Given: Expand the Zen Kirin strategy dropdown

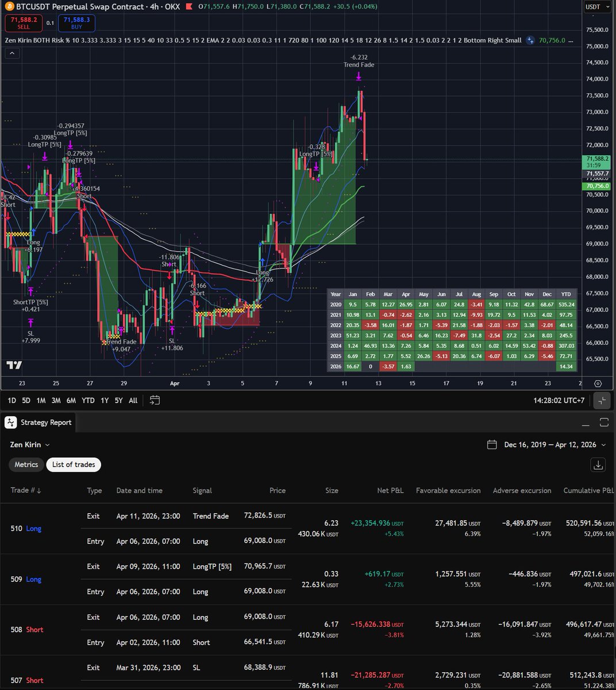Looking at the screenshot, I should coord(29,444).
